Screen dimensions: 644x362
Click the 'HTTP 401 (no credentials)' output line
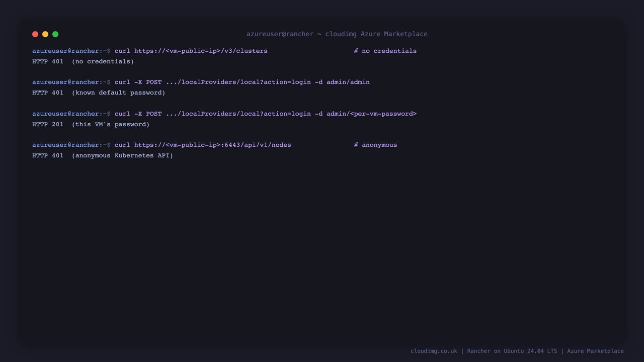click(83, 61)
